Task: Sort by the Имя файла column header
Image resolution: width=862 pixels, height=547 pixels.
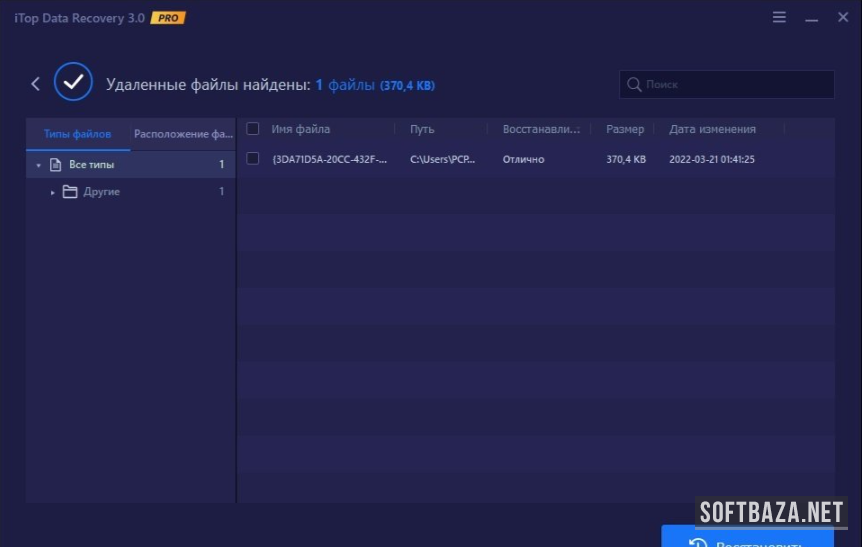Action: [300, 129]
